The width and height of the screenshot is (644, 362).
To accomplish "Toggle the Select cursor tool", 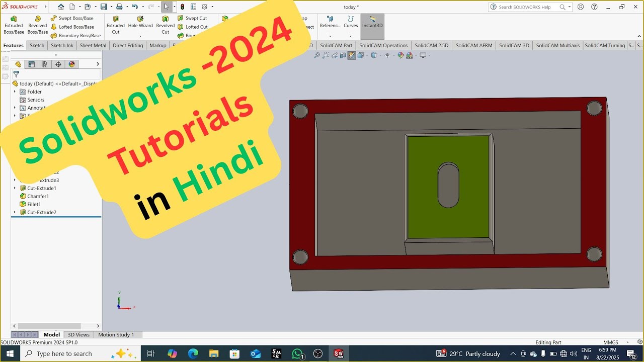I will tap(166, 7).
